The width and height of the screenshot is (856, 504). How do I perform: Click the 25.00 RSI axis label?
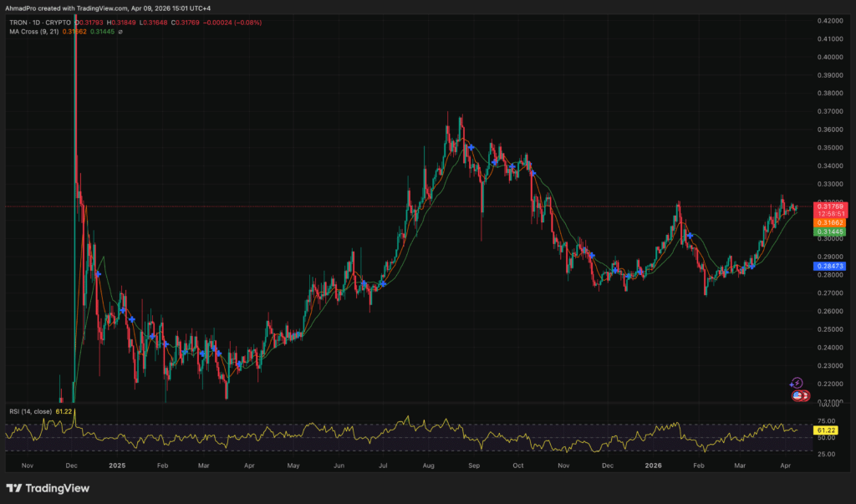tap(826, 454)
